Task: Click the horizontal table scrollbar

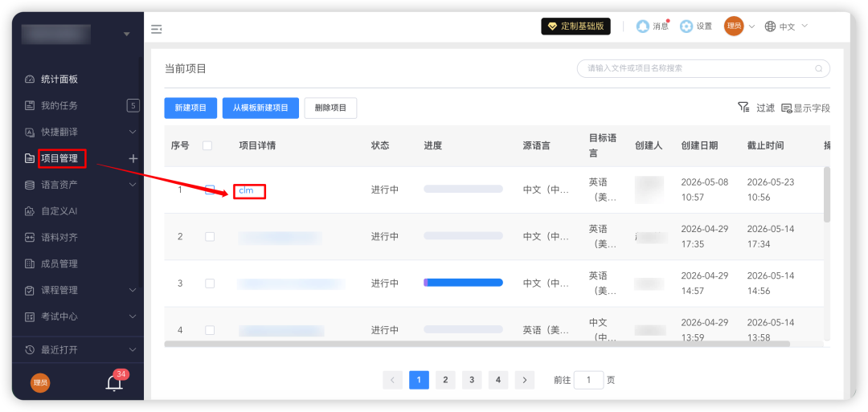Action: [x=477, y=344]
